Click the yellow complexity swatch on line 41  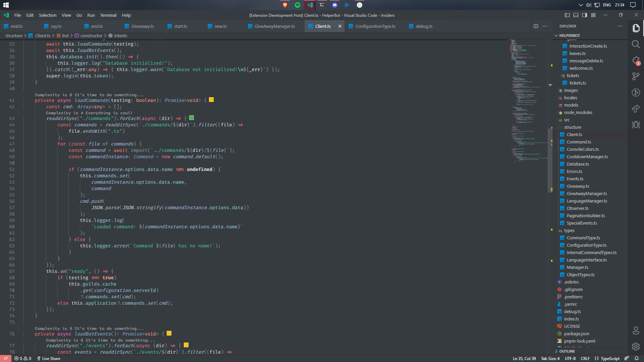click(211, 100)
